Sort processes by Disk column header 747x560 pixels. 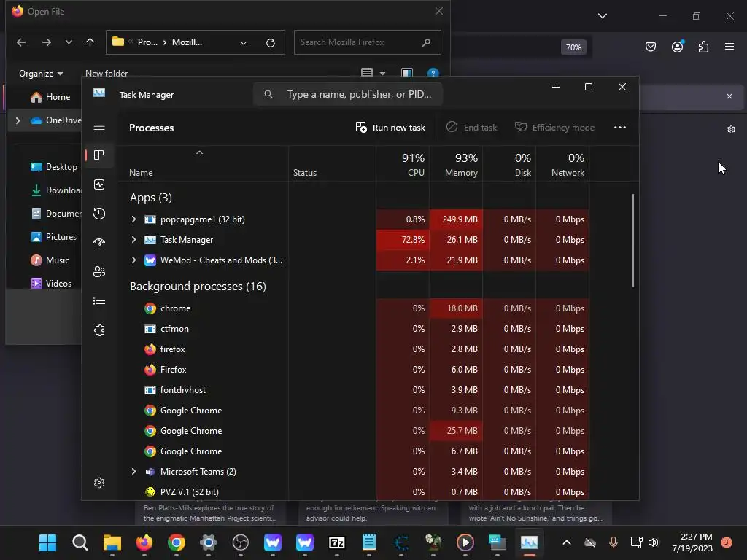click(510, 164)
